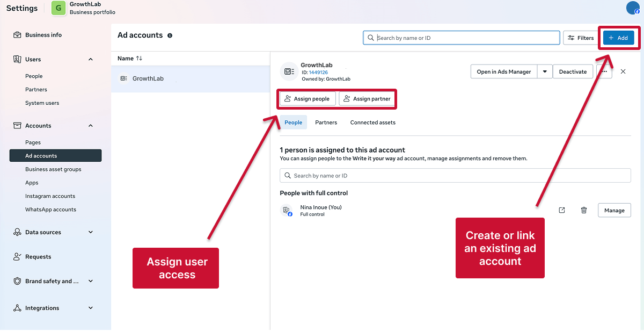Open Nina Inoue's profile in new window icon
The width and height of the screenshot is (644, 331).
click(x=562, y=210)
